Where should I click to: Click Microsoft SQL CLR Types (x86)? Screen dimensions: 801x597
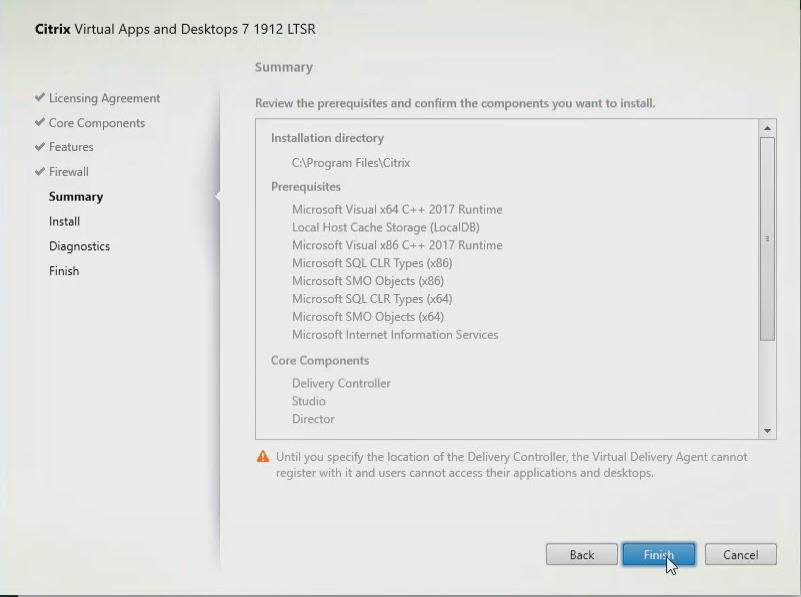click(x=372, y=263)
